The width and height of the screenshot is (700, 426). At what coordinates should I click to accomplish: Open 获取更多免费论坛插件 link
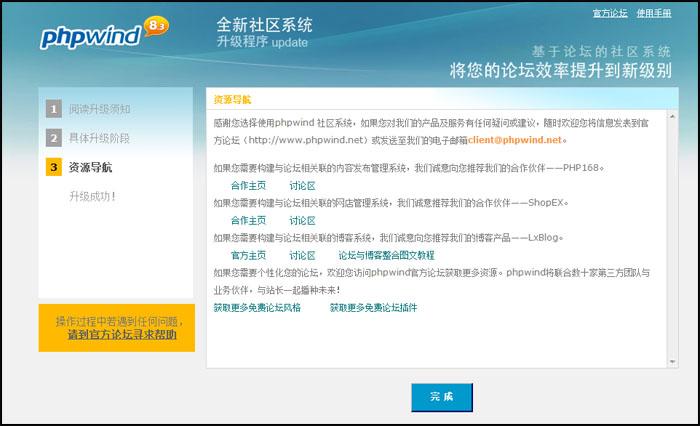click(x=373, y=307)
